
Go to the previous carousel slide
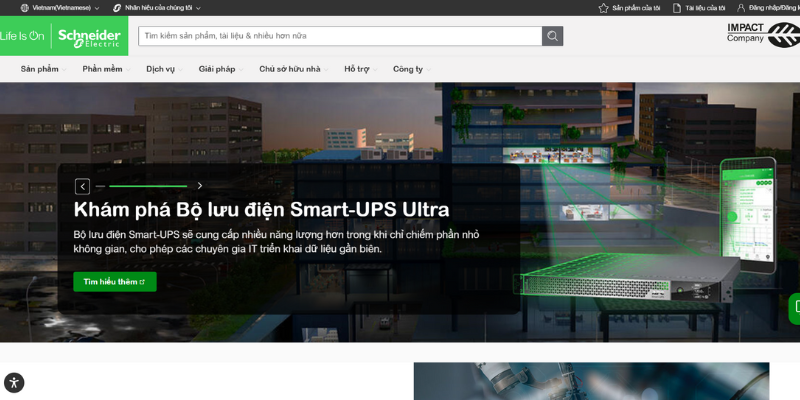click(82, 186)
